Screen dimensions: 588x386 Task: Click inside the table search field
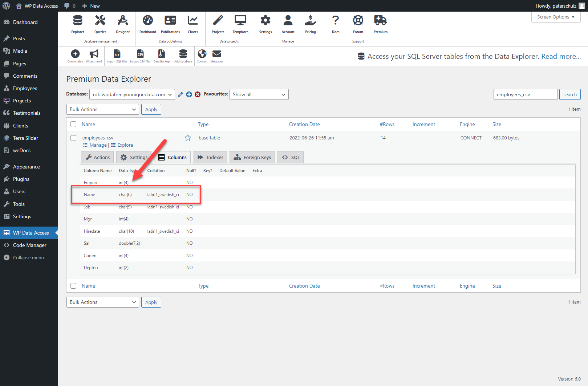(x=525, y=94)
